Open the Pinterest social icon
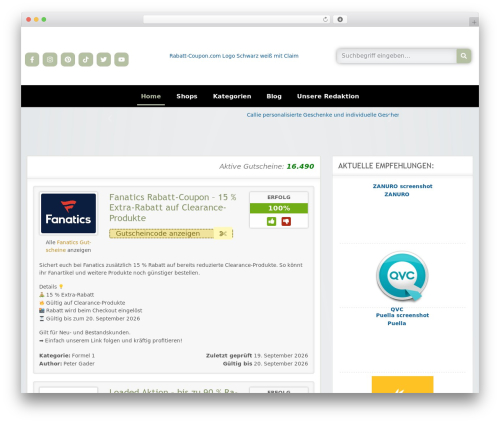Image resolution: width=500 pixels, height=423 pixels. 68,60
